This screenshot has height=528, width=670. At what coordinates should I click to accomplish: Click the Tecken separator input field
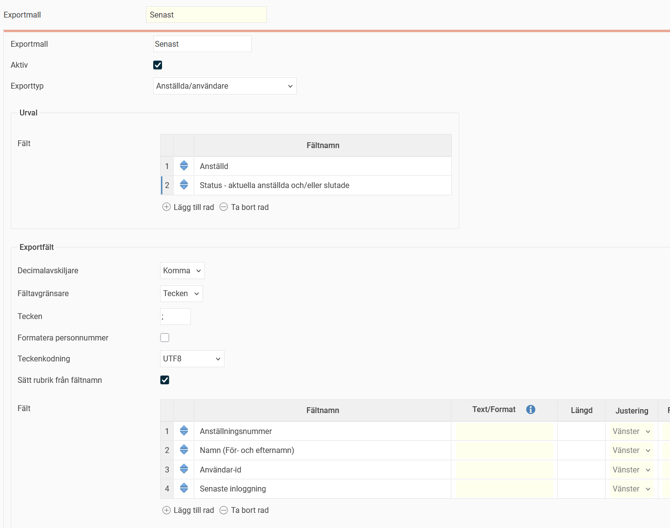(175, 316)
